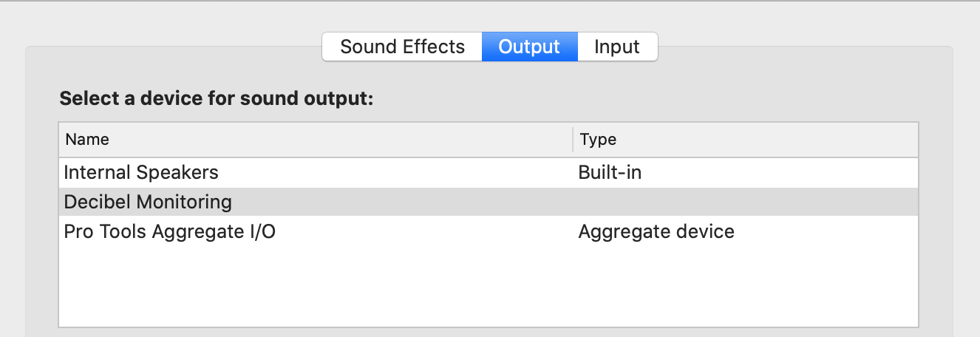
Task: Click the 'I/O' text in the third row
Action: (259, 232)
